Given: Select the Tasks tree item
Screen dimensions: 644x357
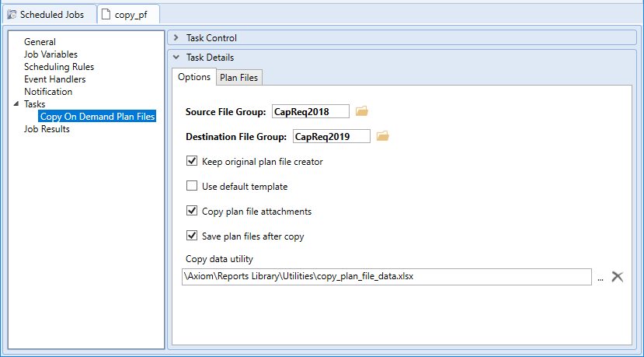Looking at the screenshot, I should pos(34,104).
